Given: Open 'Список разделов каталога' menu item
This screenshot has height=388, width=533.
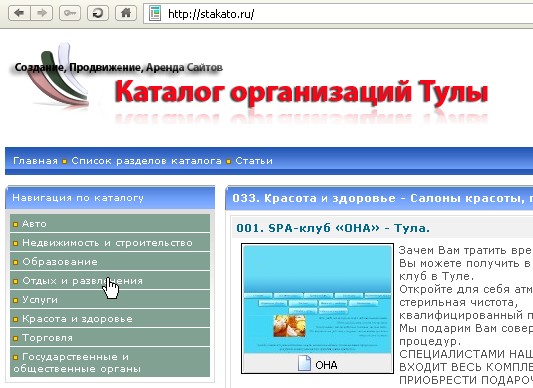Looking at the screenshot, I should (x=146, y=161).
